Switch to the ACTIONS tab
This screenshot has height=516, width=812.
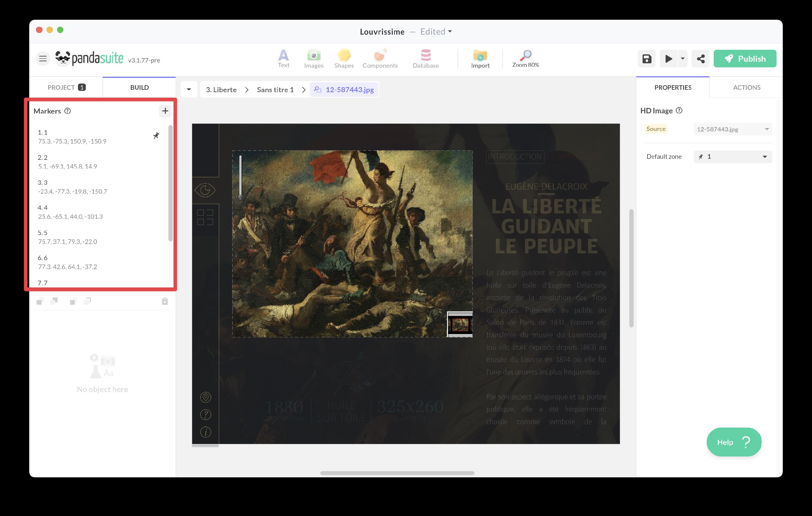tap(746, 88)
